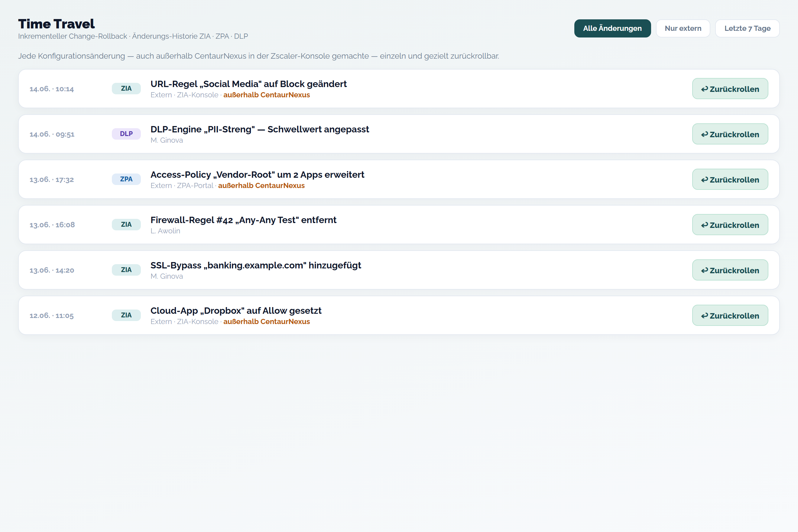Viewport: 798px width, 532px height.
Task: Click author M. Ginova on SSL-Bypass row
Action: point(167,276)
